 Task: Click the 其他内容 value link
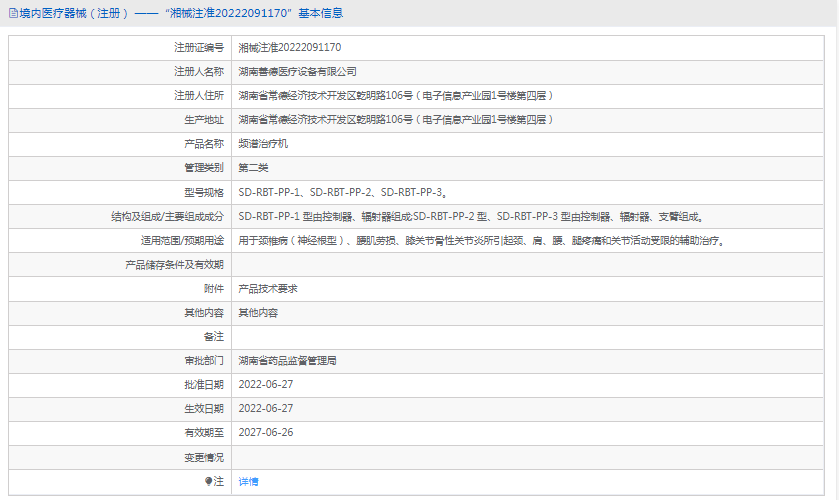pos(258,313)
